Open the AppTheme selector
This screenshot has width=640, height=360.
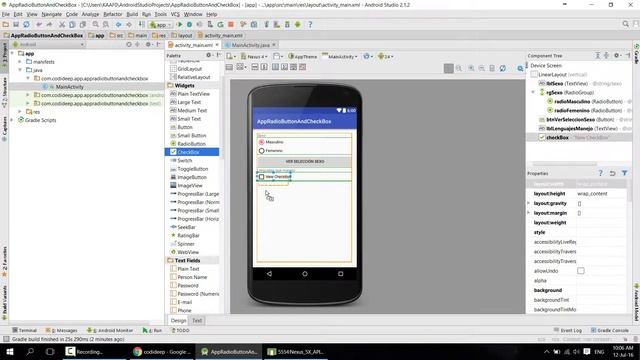(x=302, y=56)
